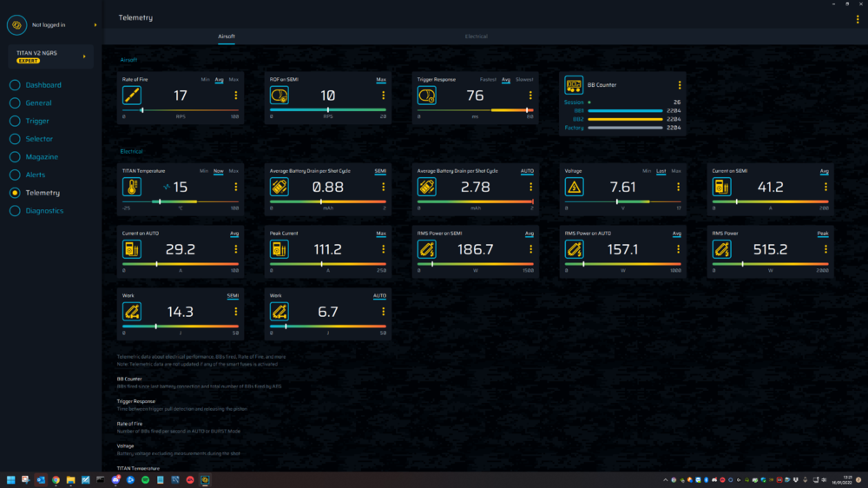Viewport: 868px width, 488px height.
Task: Switch to the Airsoft tab
Action: coord(226,36)
